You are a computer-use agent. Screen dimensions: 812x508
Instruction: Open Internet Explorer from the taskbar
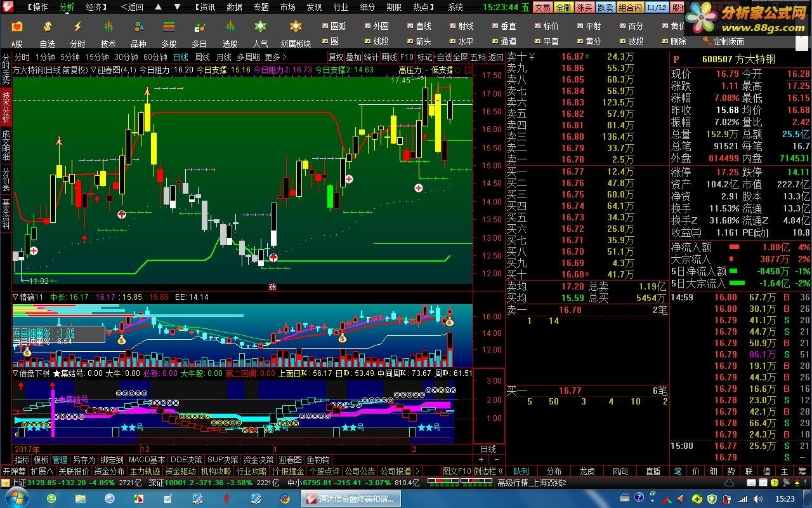[51, 498]
